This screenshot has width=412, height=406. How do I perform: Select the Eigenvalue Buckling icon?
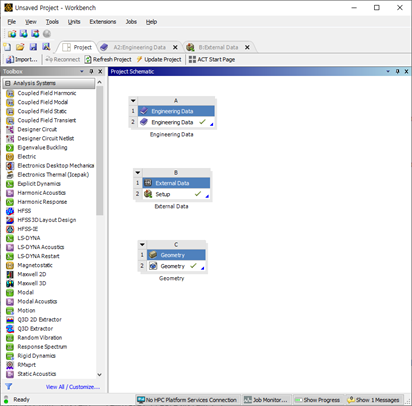tap(10, 148)
